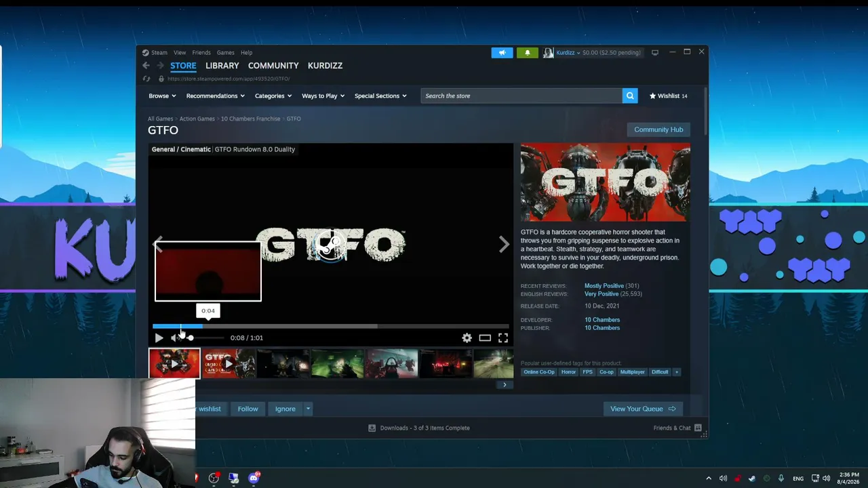The height and width of the screenshot is (488, 868).
Task: Select the STORE tab
Action: click(x=183, y=66)
